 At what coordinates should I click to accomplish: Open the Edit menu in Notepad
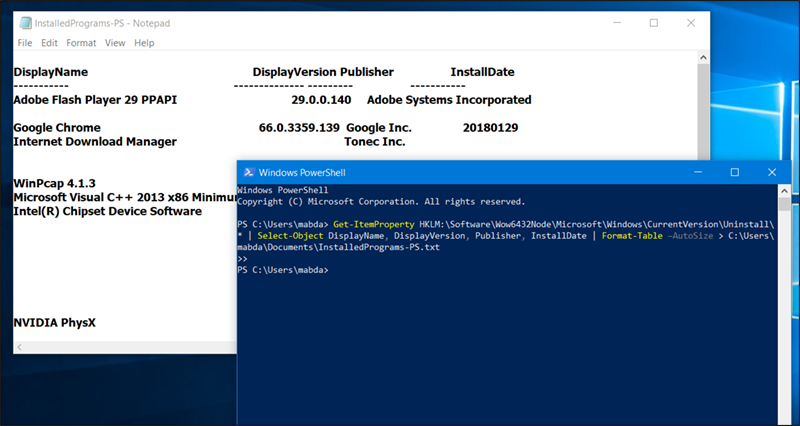(49, 43)
